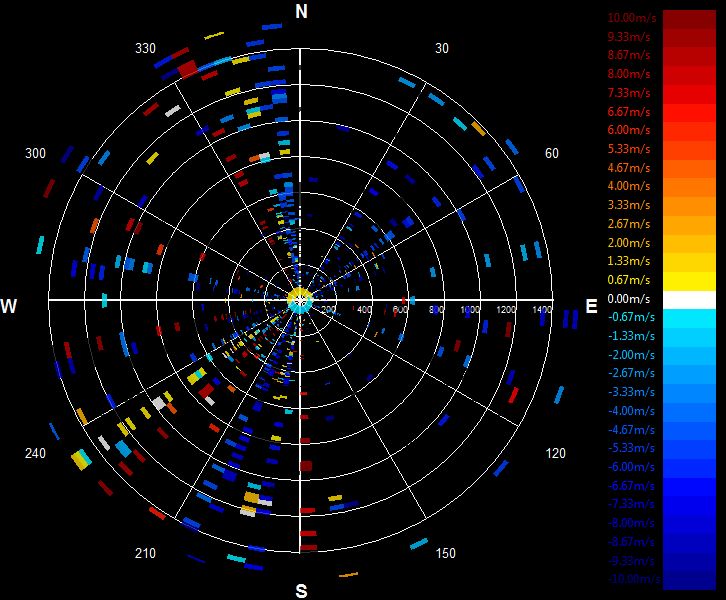Click the 400 range ring label
This screenshot has width=726, height=600.
tap(364, 309)
